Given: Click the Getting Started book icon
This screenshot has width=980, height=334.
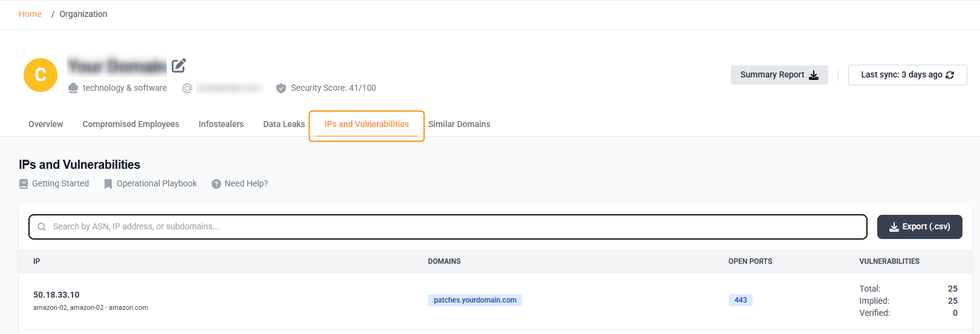Looking at the screenshot, I should pos(24,184).
